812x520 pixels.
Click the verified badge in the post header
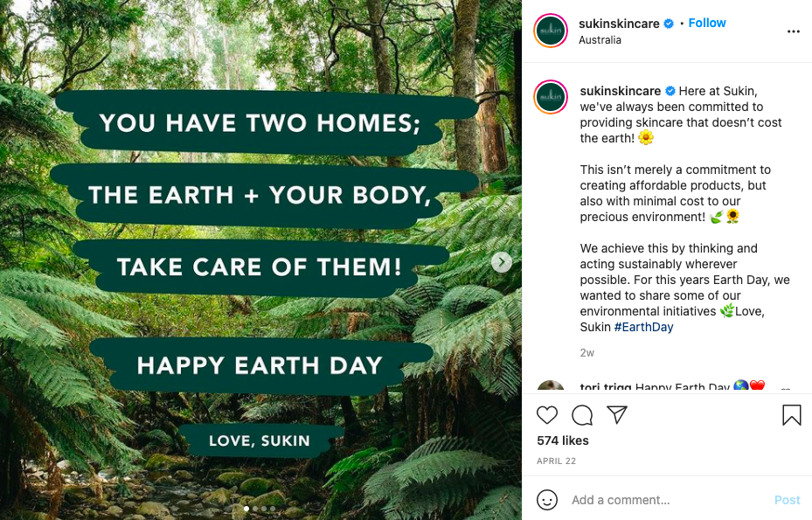coord(670,24)
